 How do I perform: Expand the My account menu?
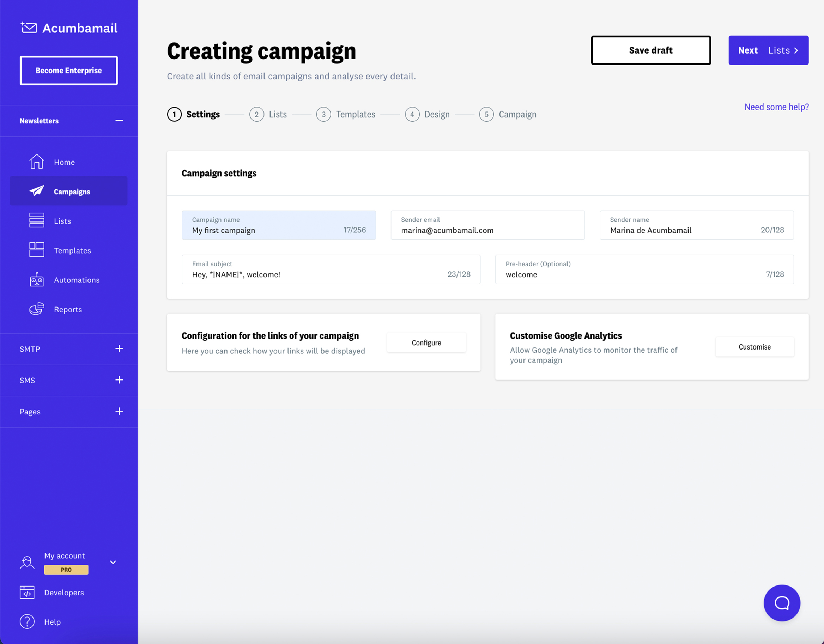click(113, 562)
